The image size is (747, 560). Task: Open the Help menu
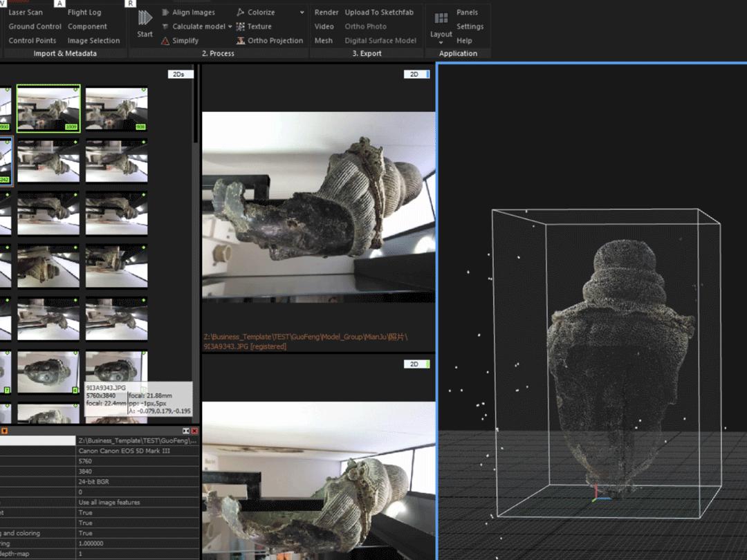[464, 41]
